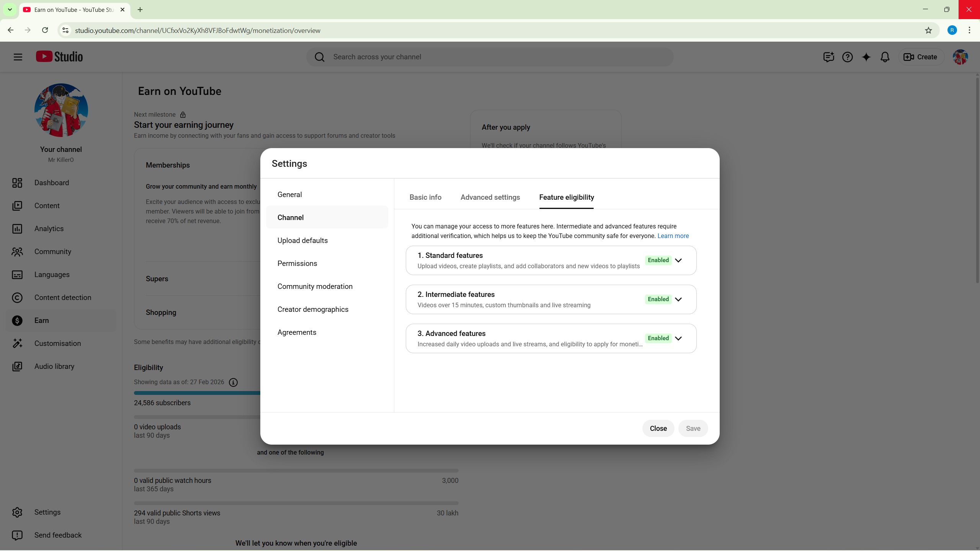The width and height of the screenshot is (980, 551).
Task: Click the Dashboard icon in sidebar
Action: [17, 183]
